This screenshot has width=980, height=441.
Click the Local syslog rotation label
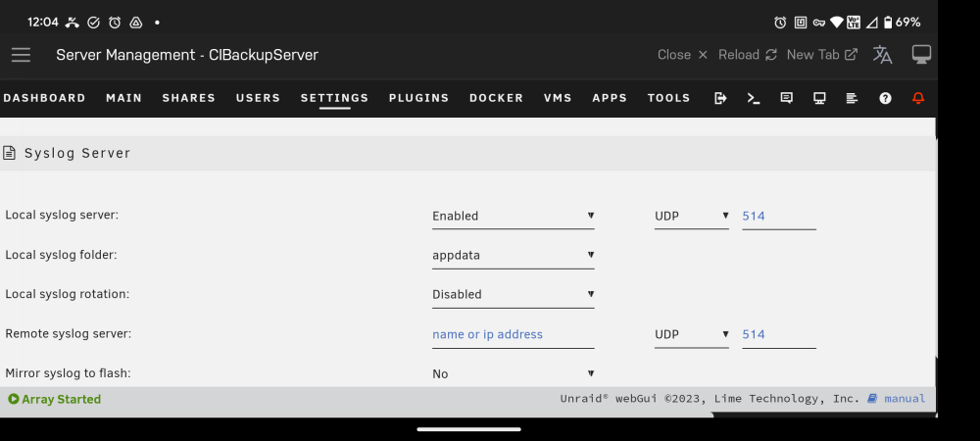[68, 294]
